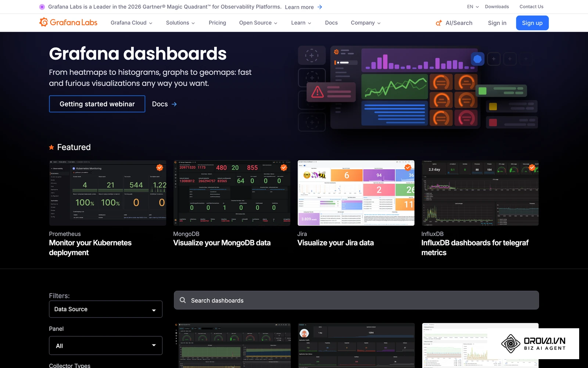Open the EN language selector
Image resolution: width=588 pixels, height=368 pixels.
click(473, 7)
